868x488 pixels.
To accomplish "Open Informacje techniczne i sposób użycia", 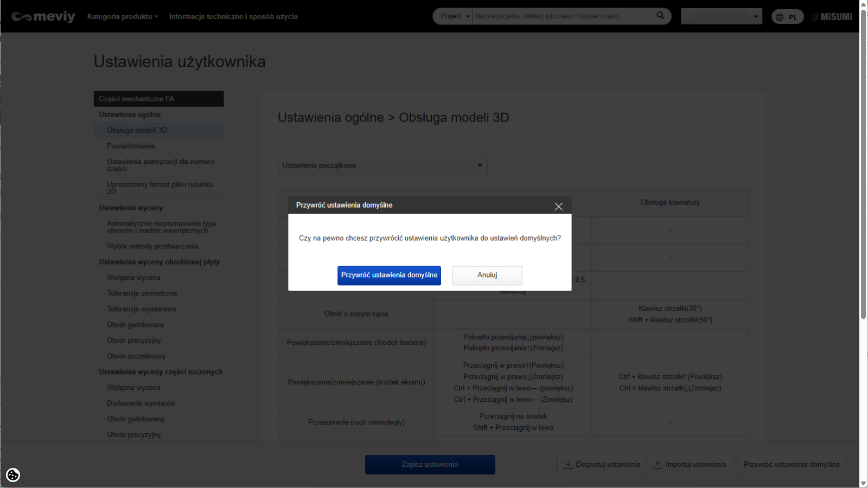I will pyautogui.click(x=233, y=16).
